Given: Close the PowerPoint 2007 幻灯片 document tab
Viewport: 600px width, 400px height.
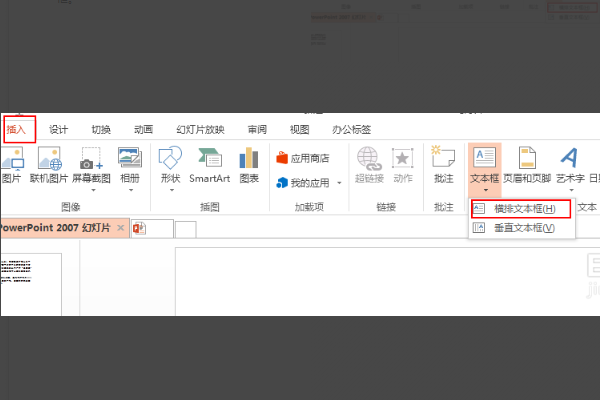Looking at the screenshot, I should [x=121, y=228].
